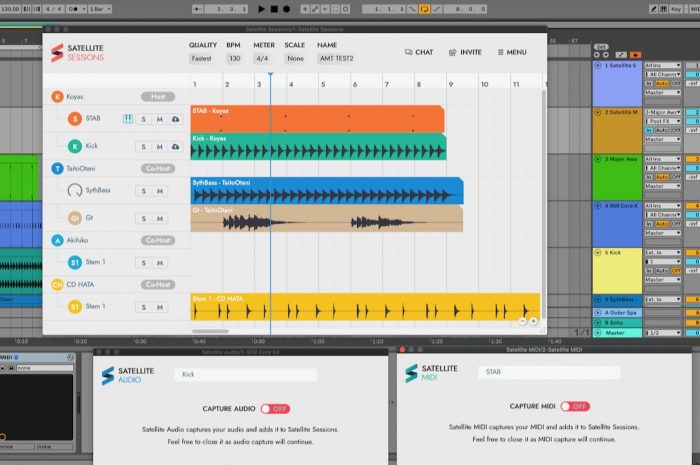This screenshot has width=700, height=465.
Task: Toggle Ableton metronome button
Action: [x=73, y=9]
